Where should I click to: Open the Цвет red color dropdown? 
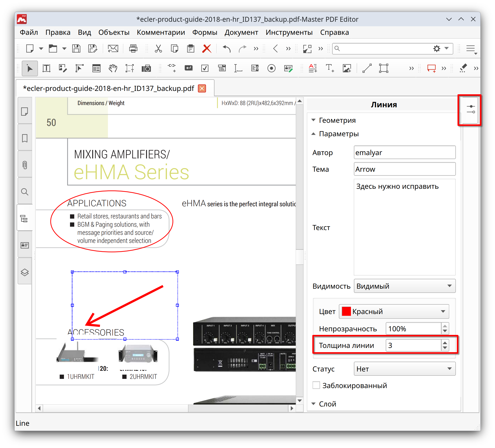394,312
